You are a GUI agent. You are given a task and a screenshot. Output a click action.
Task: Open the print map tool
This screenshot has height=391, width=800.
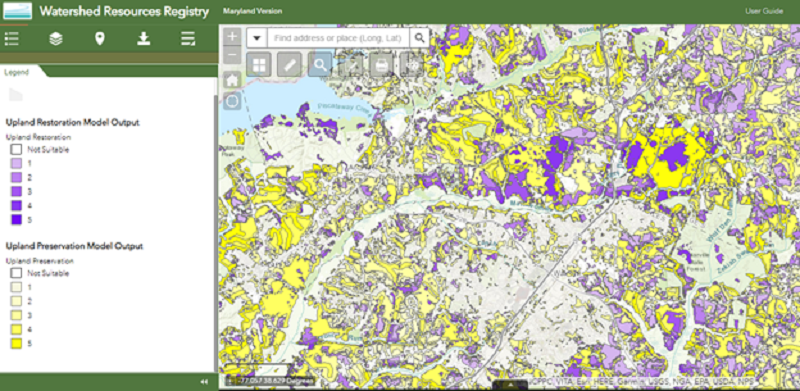click(x=382, y=65)
